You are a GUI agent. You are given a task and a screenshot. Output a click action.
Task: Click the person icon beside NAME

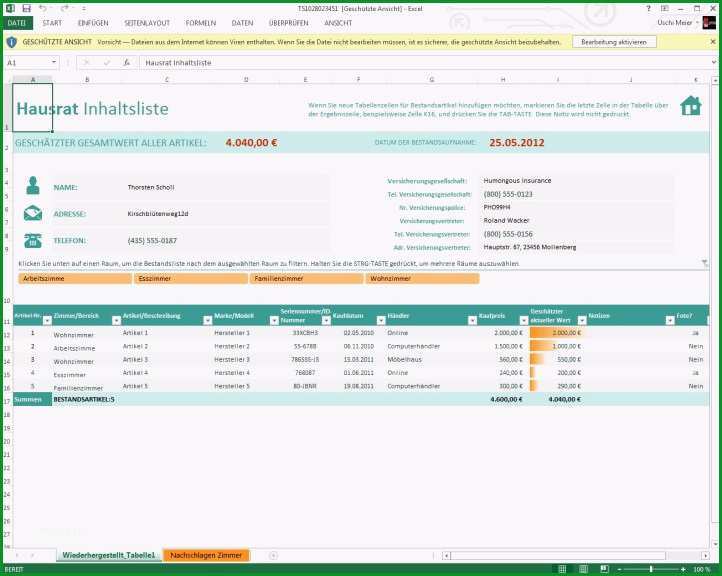click(x=33, y=186)
